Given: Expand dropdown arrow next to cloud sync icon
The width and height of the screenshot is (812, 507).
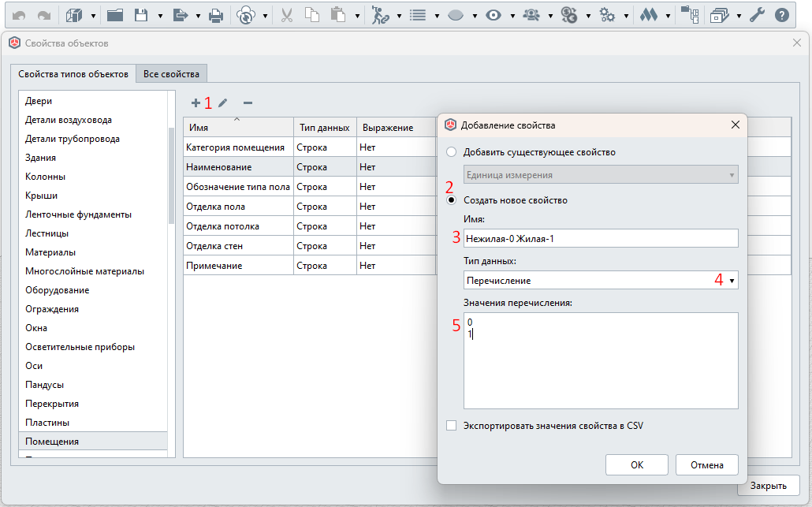Looking at the screenshot, I should click(265, 16).
